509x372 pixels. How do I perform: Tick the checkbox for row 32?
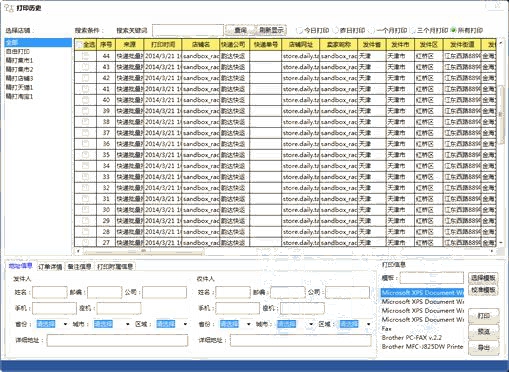point(85,188)
